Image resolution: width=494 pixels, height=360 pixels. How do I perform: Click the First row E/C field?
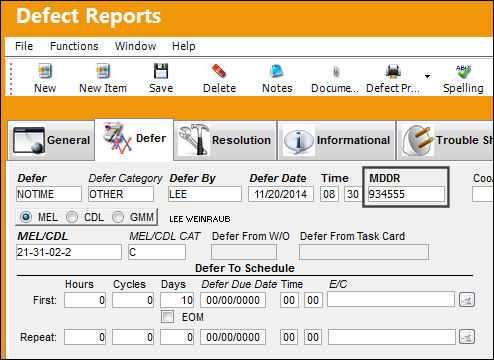point(391,299)
